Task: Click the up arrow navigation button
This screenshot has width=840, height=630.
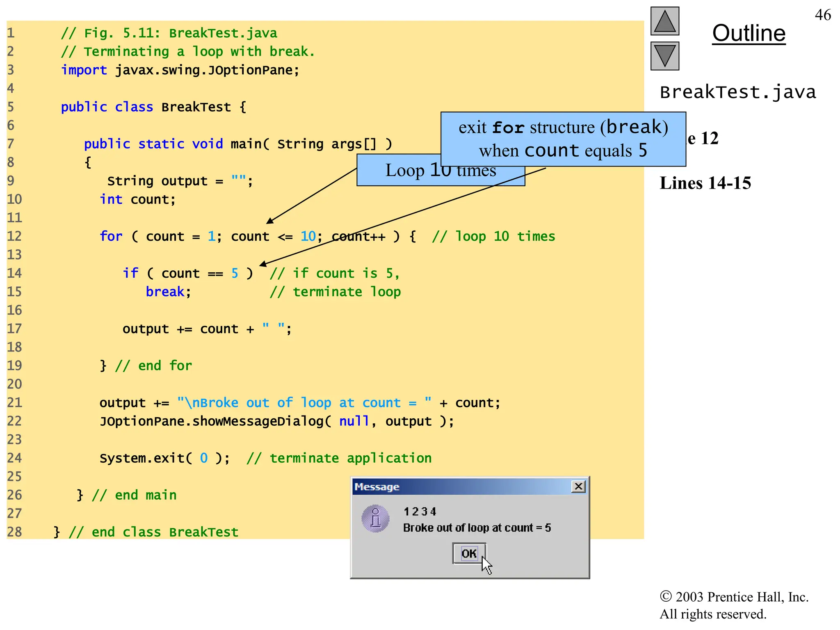Action: pyautogui.click(x=665, y=21)
